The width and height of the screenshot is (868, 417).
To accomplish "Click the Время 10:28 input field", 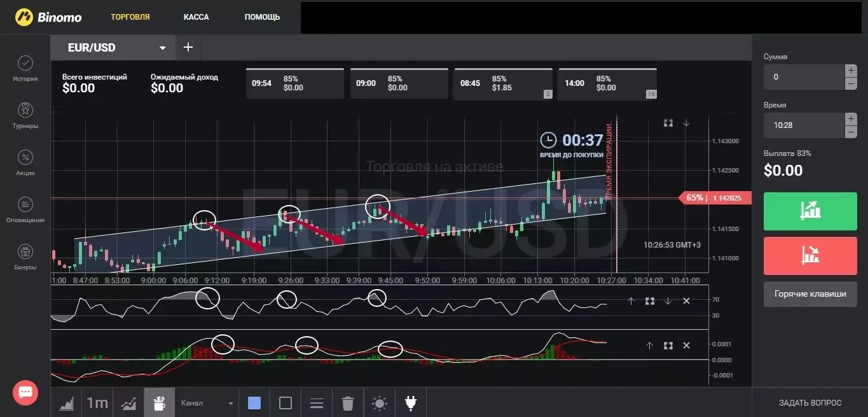I will point(804,125).
